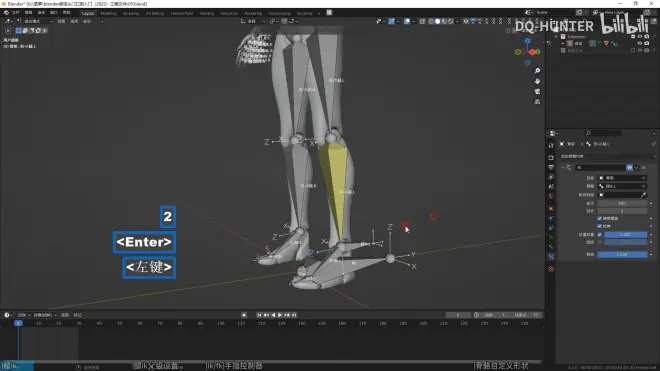Clear the IK bone target field
Screen dimensions: 660x371
pyautogui.click(x=644, y=186)
